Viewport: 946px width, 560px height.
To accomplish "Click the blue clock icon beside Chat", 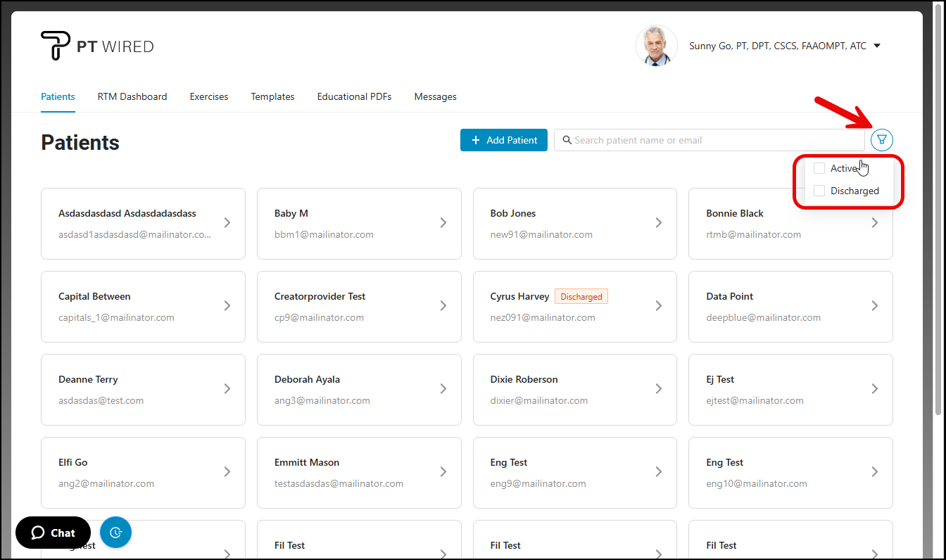I will tap(115, 533).
